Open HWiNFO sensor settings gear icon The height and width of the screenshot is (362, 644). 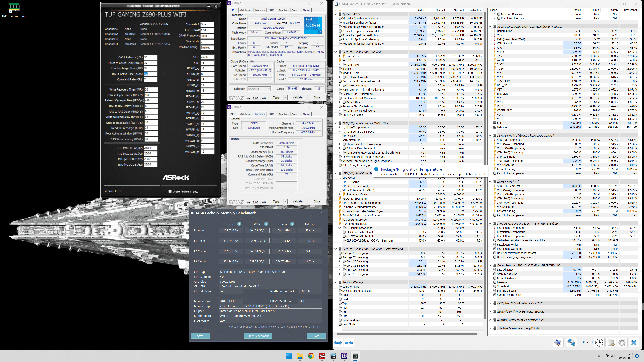pyautogui.click(x=622, y=343)
